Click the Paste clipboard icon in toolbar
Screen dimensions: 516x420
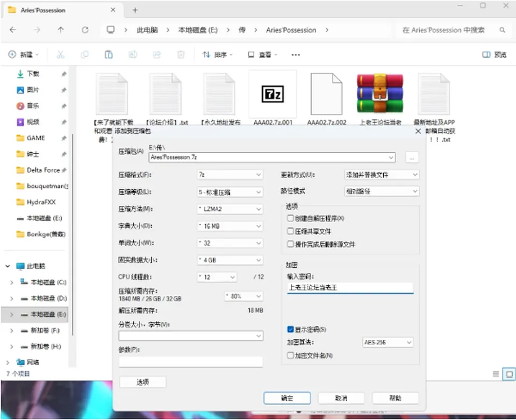109,55
